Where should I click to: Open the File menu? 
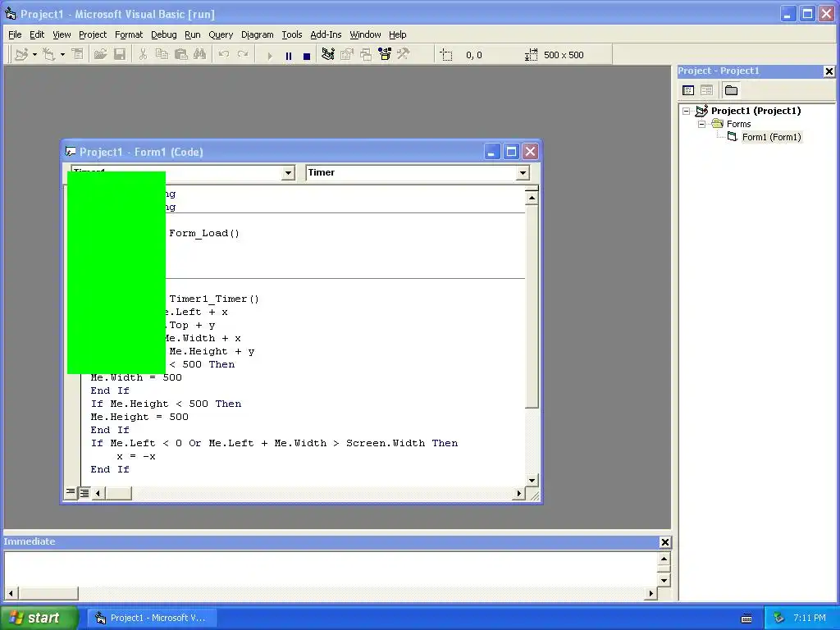tap(15, 34)
